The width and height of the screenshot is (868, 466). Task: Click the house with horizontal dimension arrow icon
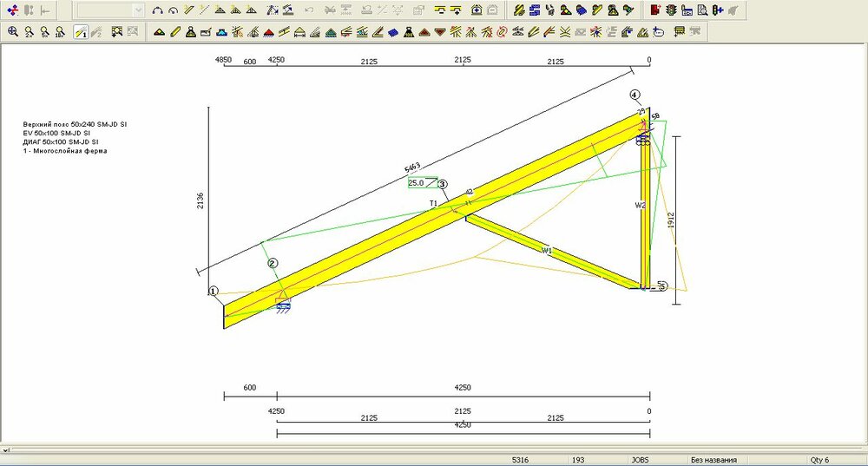[x=299, y=32]
